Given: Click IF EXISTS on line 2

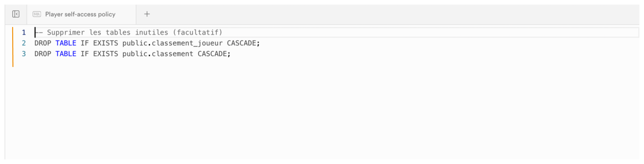Looking at the screenshot, I should 100,43.
